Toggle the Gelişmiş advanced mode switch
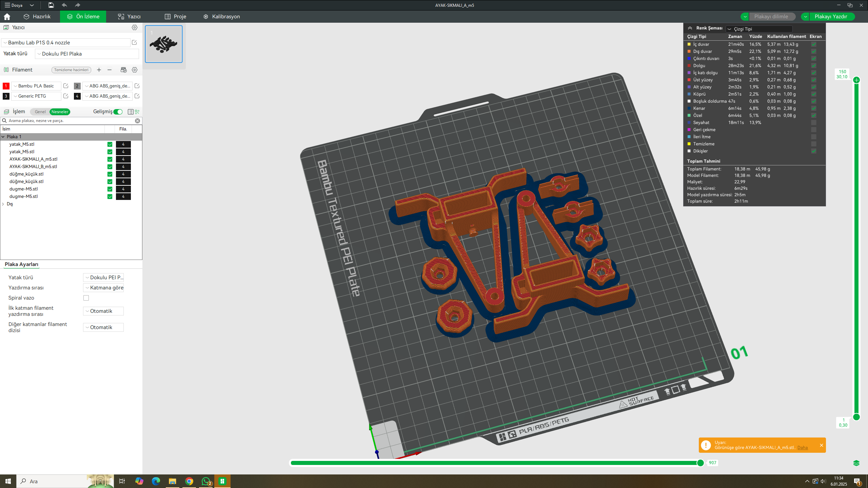 point(118,112)
